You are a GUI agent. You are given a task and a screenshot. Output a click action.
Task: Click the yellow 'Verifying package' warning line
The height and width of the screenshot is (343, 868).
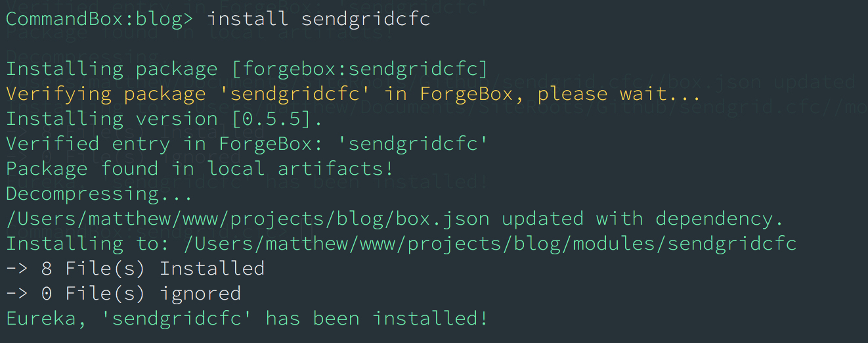tap(353, 94)
